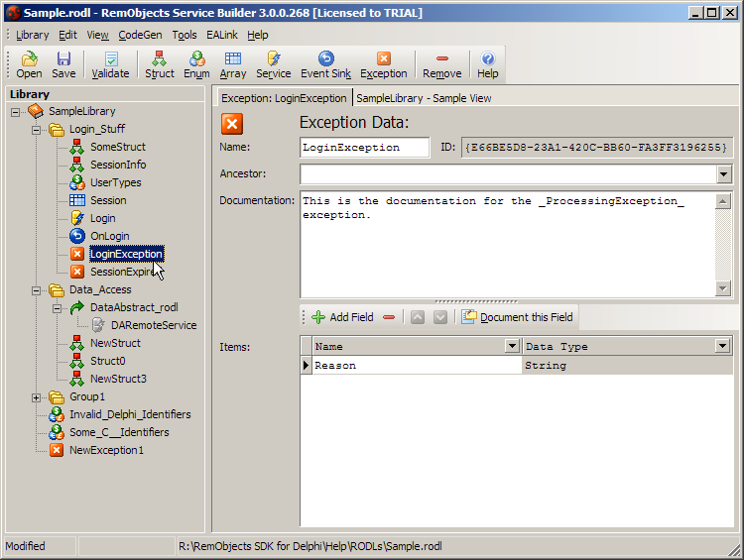Image resolution: width=744 pixels, height=560 pixels.
Task: Select NewStruct3 in tree
Action: [x=118, y=379]
